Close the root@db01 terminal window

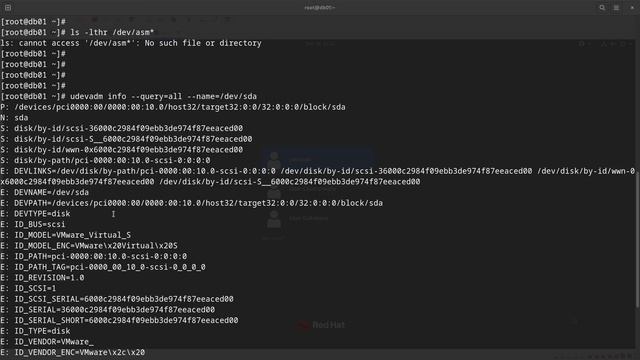click(x=632, y=7)
